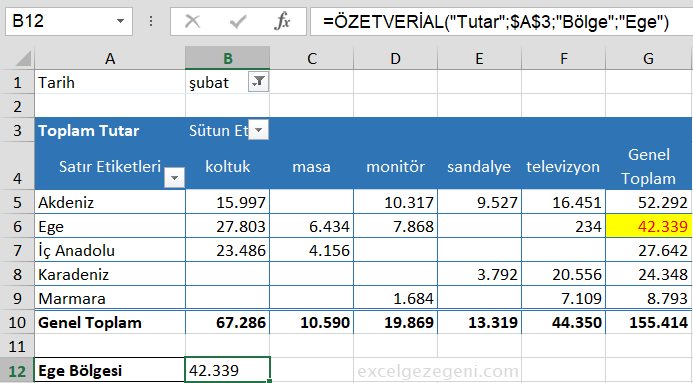Click cell B12 showing 42.339
The height and width of the screenshot is (383, 693).
(x=227, y=370)
